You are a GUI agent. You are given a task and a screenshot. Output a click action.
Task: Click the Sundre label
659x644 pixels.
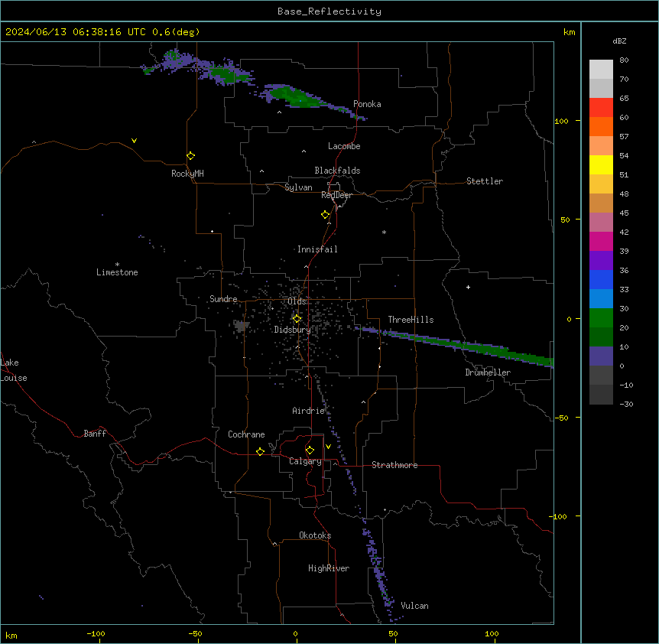(x=223, y=299)
